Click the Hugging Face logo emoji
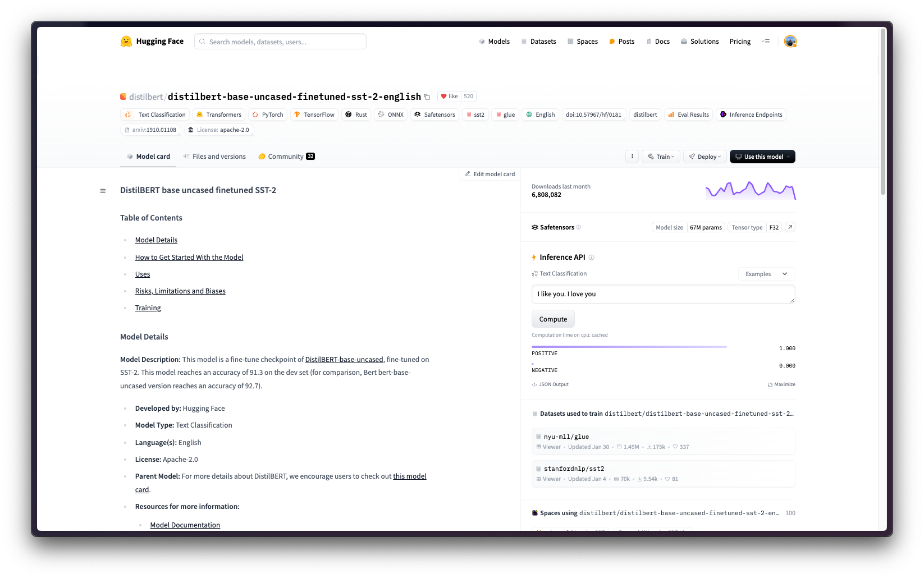This screenshot has height=578, width=924. (126, 41)
